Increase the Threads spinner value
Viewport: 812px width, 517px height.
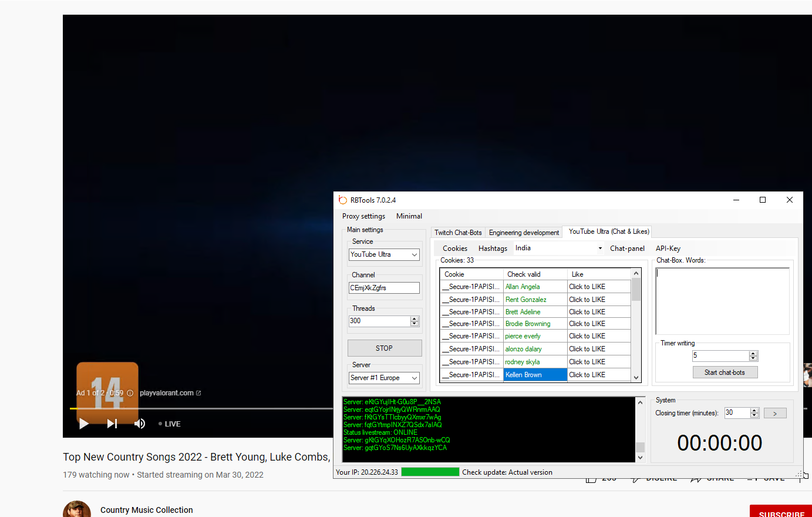(x=415, y=318)
